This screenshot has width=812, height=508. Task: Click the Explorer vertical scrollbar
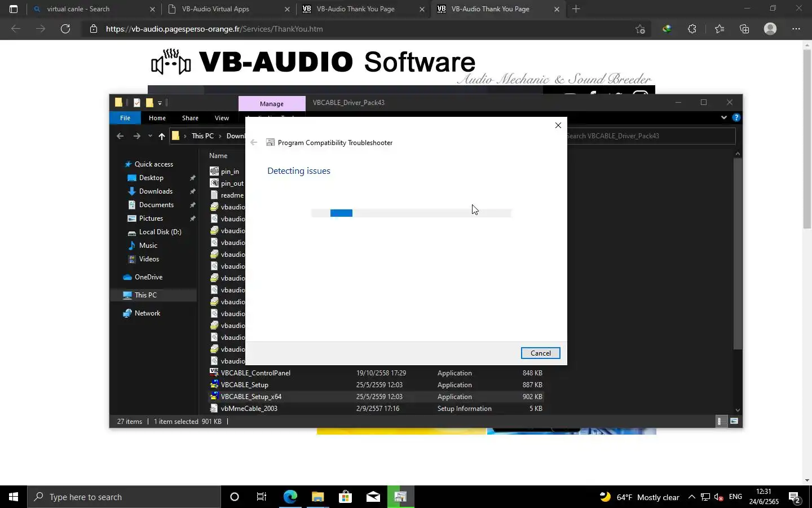[738, 254]
